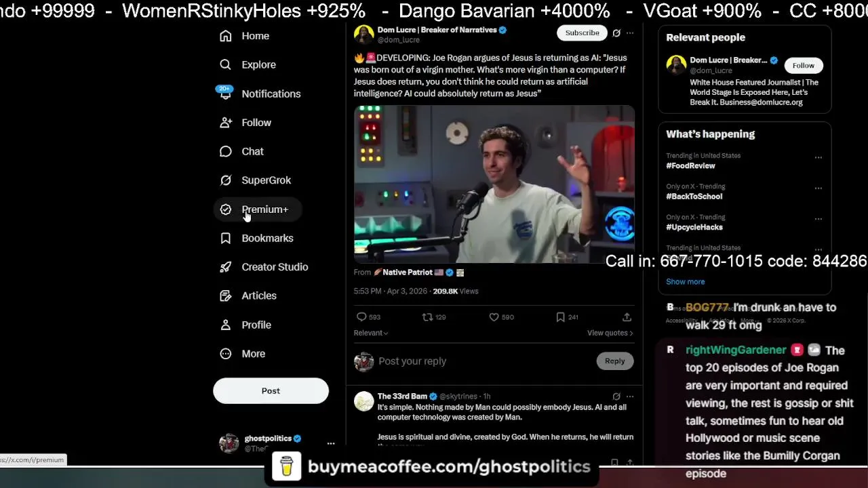Select SuperGrok menu label
Viewport: 868px width, 488px height.
point(266,180)
